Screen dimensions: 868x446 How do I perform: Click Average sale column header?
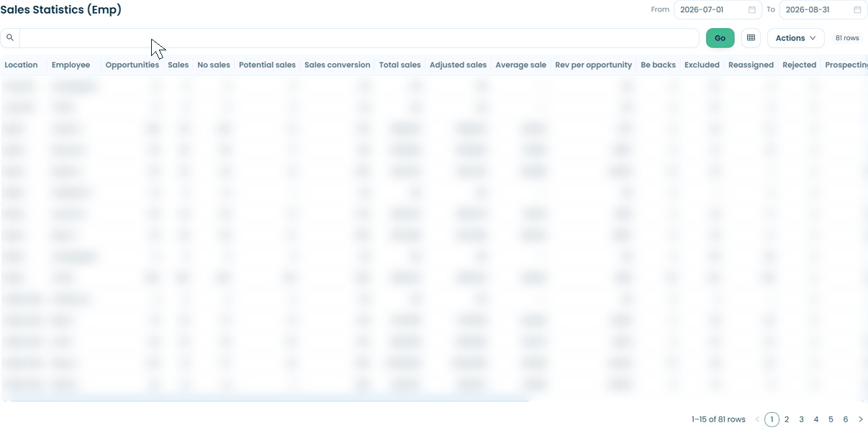pyautogui.click(x=520, y=65)
